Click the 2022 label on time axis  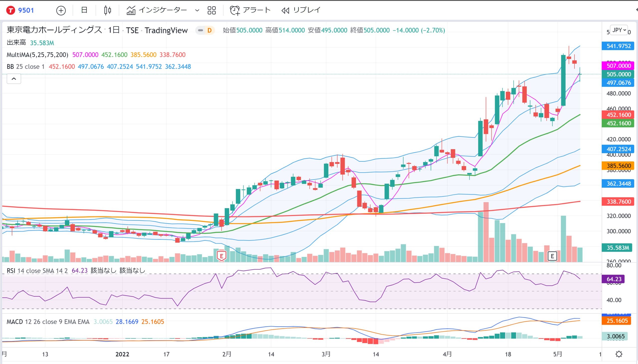tap(122, 354)
